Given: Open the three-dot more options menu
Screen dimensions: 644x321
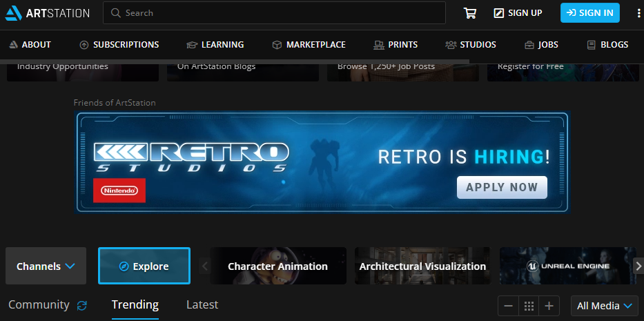Looking at the screenshot, I should click(637, 13).
